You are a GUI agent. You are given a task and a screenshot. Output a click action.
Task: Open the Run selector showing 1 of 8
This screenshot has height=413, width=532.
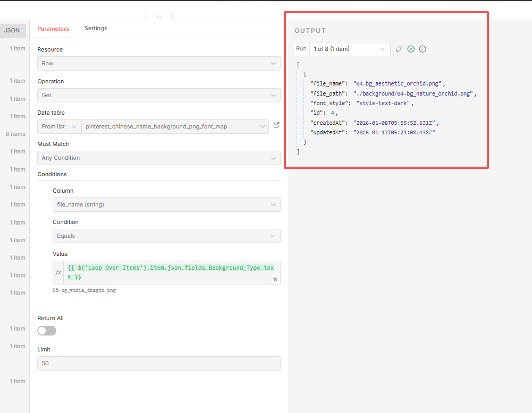[349, 49]
